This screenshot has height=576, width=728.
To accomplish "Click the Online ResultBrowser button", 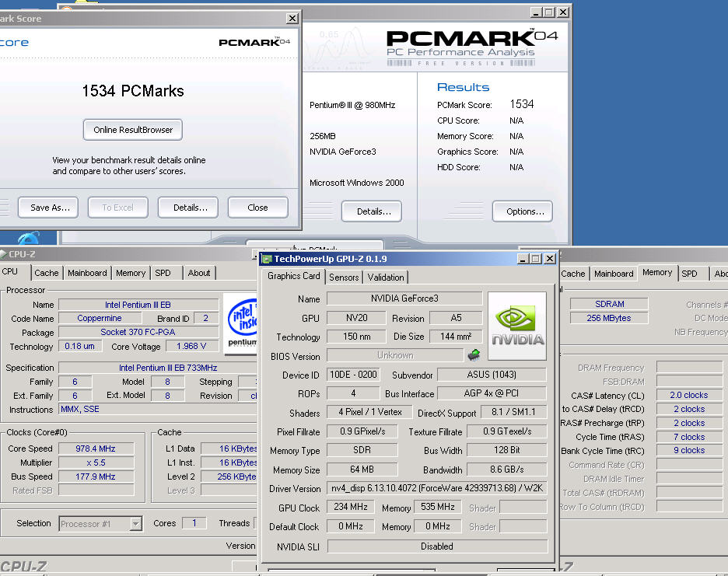I will (133, 130).
